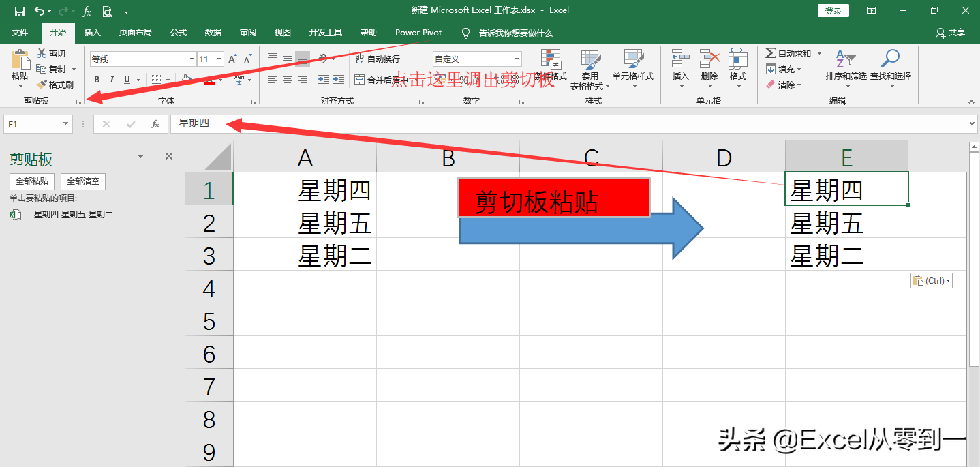Open the paste options (Ctrl) dropdown
Screen dimensions: 980x467
tap(932, 280)
